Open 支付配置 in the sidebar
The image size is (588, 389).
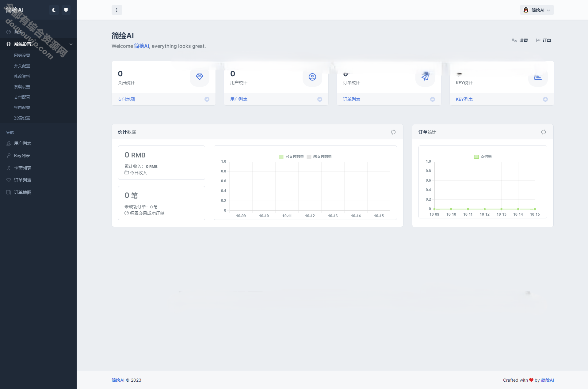coord(22,97)
